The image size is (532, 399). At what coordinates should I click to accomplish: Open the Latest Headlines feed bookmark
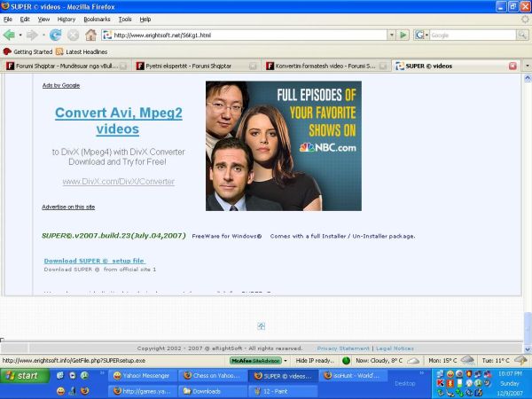pyautogui.click(x=82, y=52)
